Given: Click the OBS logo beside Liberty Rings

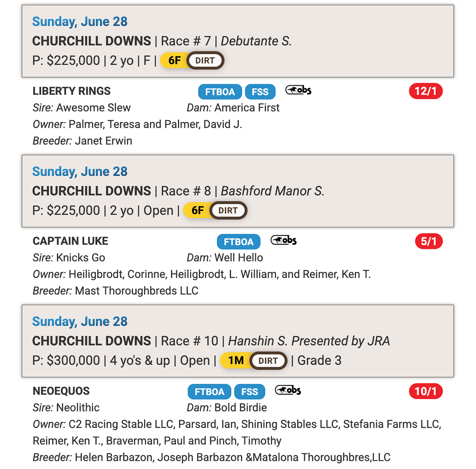Looking at the screenshot, I should tap(298, 90).
